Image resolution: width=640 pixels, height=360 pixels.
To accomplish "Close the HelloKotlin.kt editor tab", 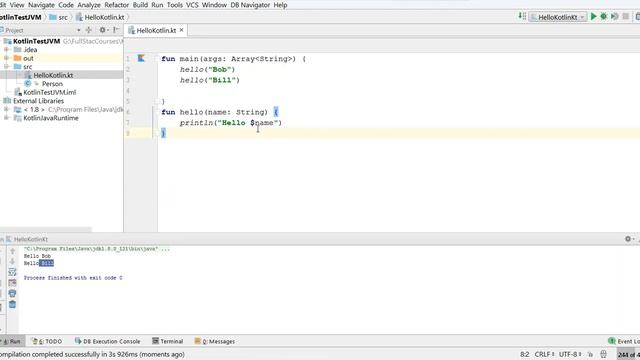I will (x=182, y=30).
